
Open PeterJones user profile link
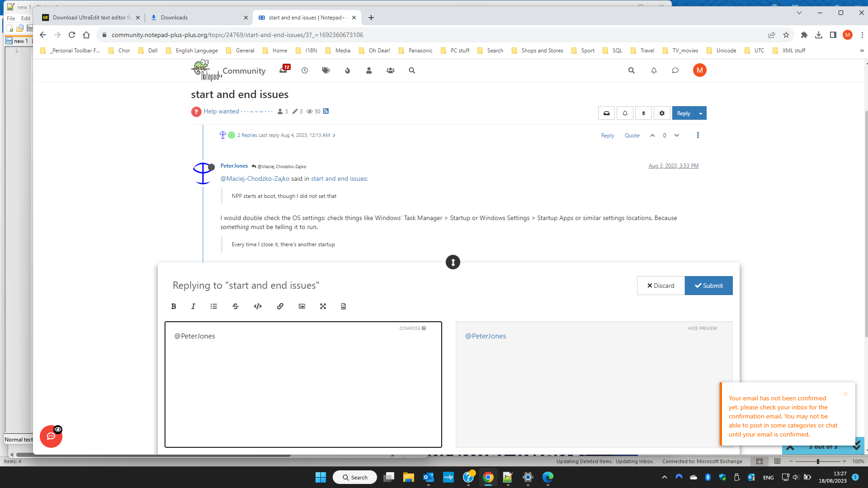click(234, 166)
